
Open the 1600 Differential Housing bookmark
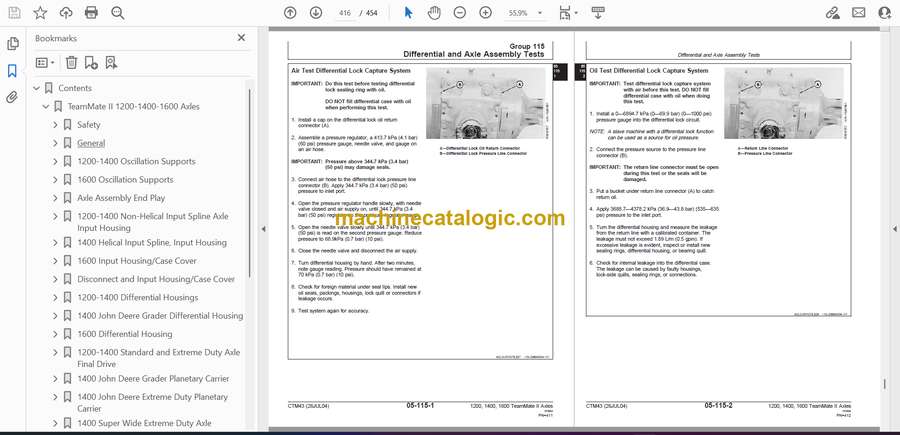click(124, 334)
